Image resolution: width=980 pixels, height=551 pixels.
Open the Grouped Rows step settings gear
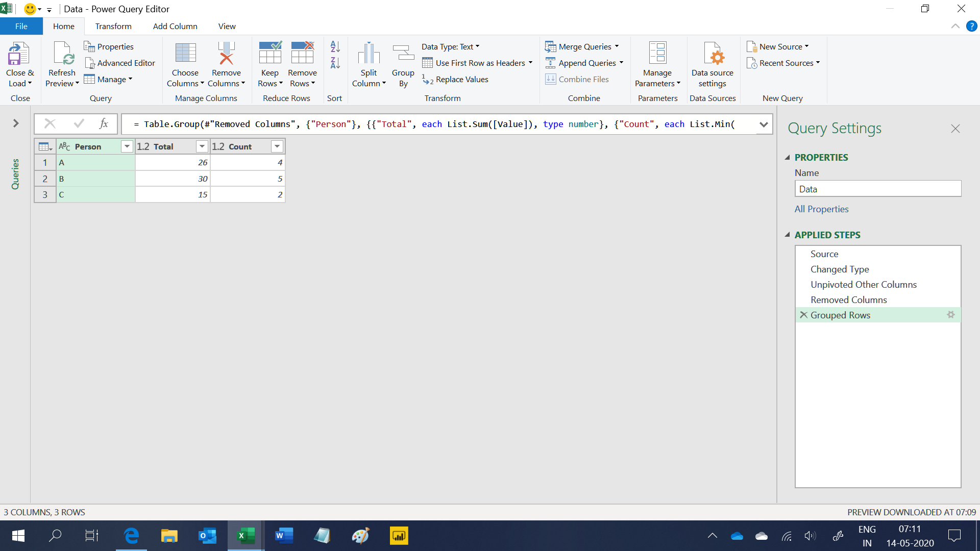[950, 315]
